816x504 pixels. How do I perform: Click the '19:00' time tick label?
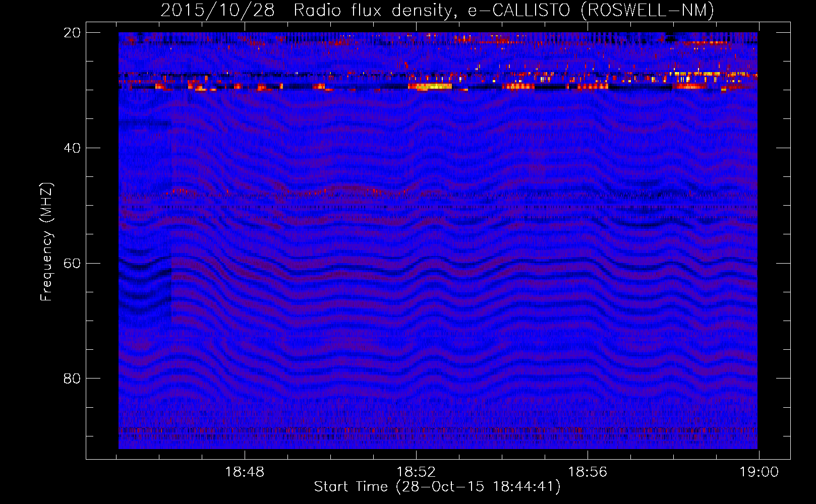[759, 472]
